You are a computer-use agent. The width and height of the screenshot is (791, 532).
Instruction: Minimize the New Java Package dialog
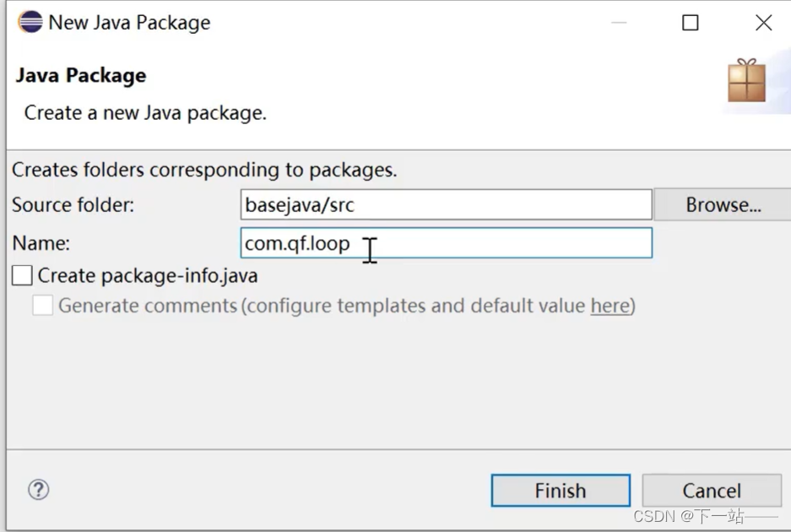(x=619, y=23)
